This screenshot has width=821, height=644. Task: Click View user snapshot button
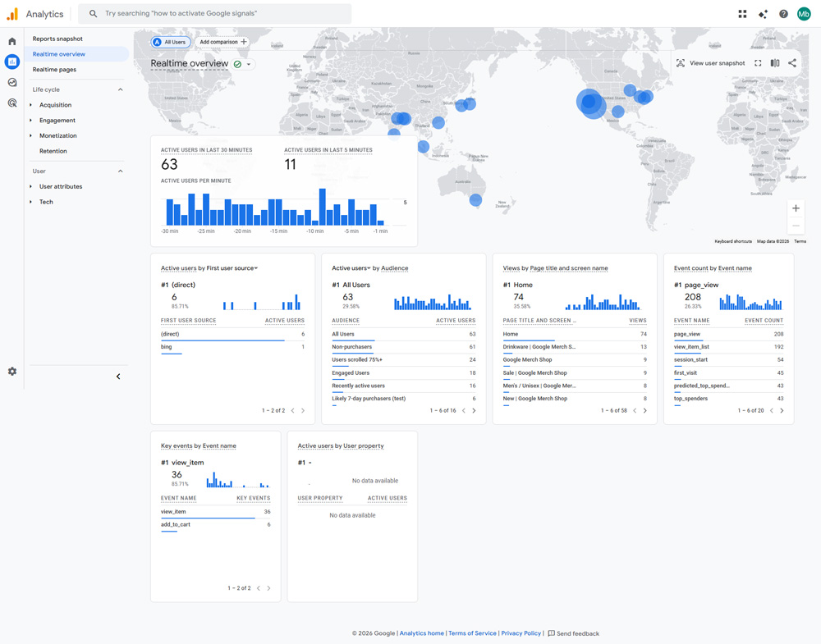pyautogui.click(x=710, y=63)
